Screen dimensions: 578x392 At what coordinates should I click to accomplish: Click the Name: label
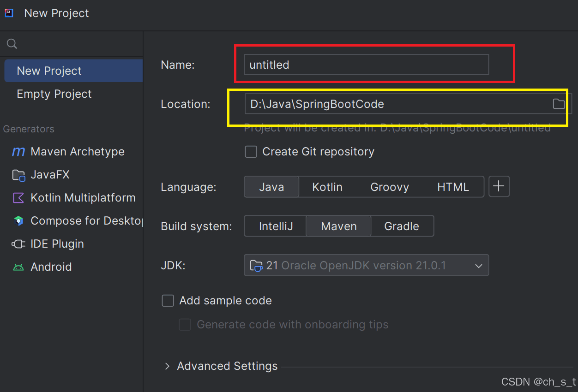coord(178,65)
